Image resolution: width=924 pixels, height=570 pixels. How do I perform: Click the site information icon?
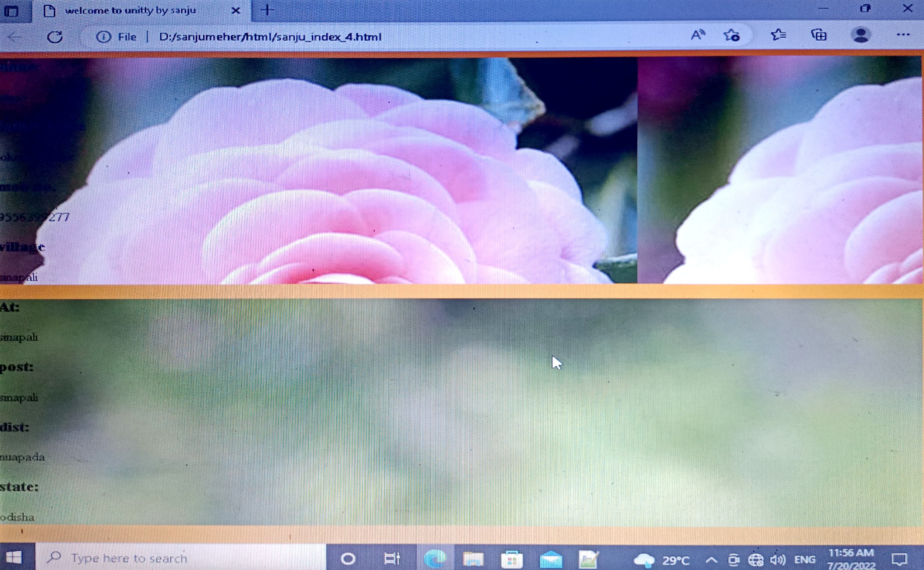coord(103,37)
